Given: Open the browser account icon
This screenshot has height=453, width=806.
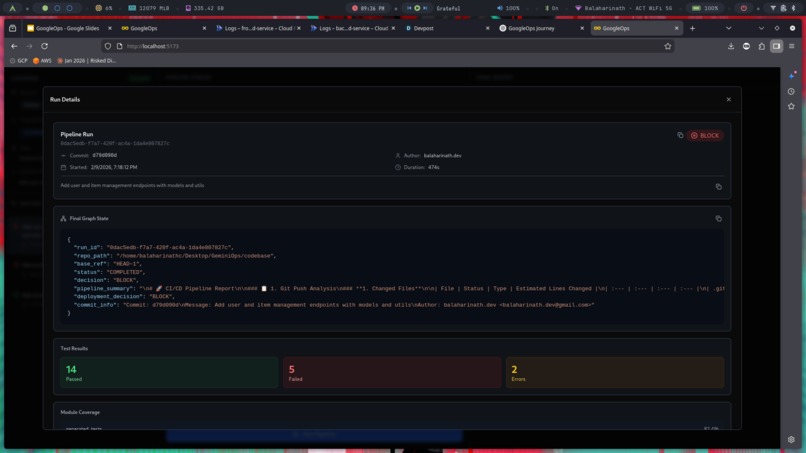Looking at the screenshot, I should pyautogui.click(x=746, y=46).
